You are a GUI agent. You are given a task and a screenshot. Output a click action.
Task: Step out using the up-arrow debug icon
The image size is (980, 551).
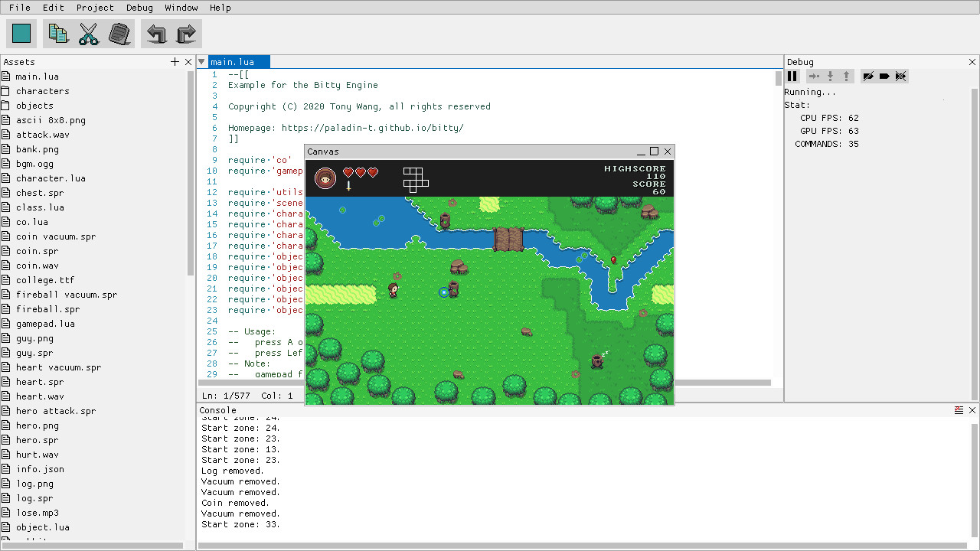coord(845,76)
